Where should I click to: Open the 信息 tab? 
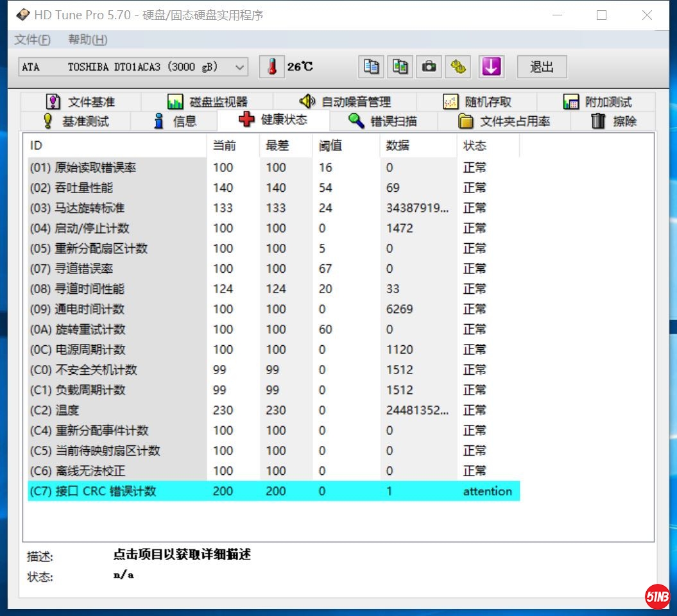(175, 121)
